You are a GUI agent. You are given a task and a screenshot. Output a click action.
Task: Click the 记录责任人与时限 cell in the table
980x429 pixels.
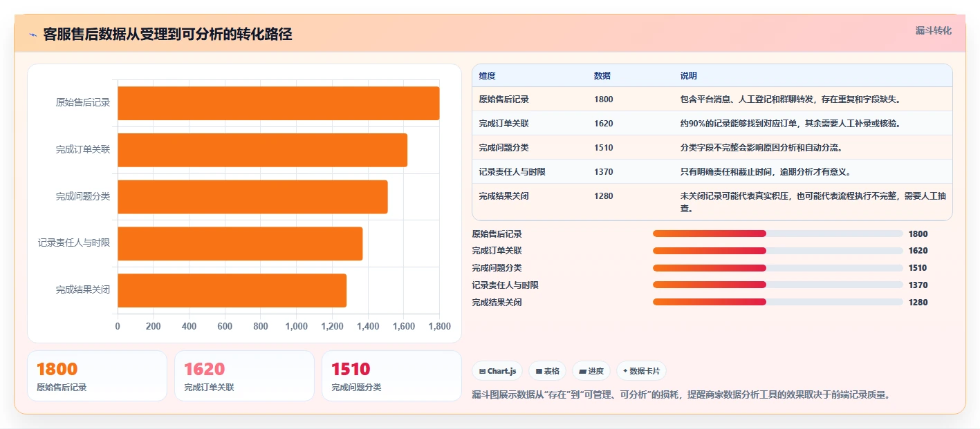(x=512, y=172)
